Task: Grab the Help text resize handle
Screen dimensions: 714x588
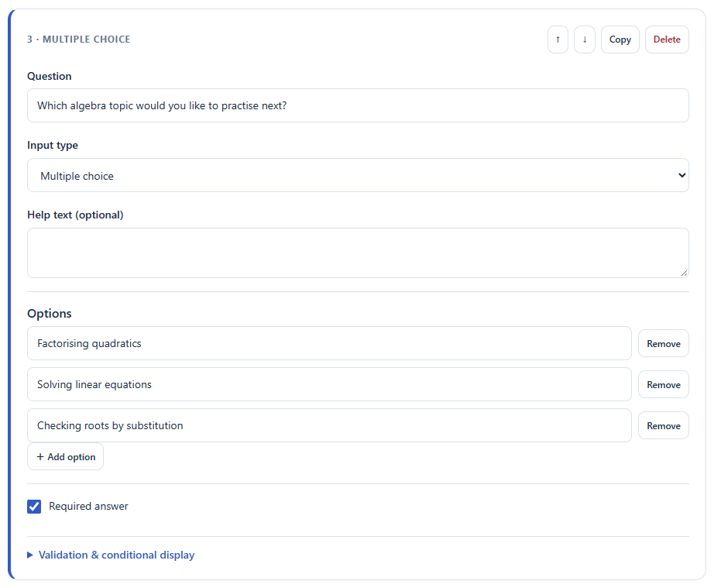Action: point(684,273)
